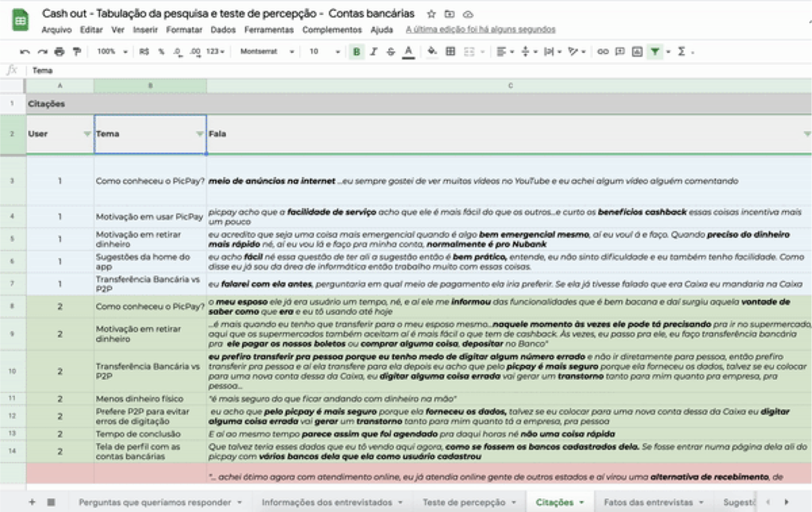Open the font size dropdown

pos(324,52)
